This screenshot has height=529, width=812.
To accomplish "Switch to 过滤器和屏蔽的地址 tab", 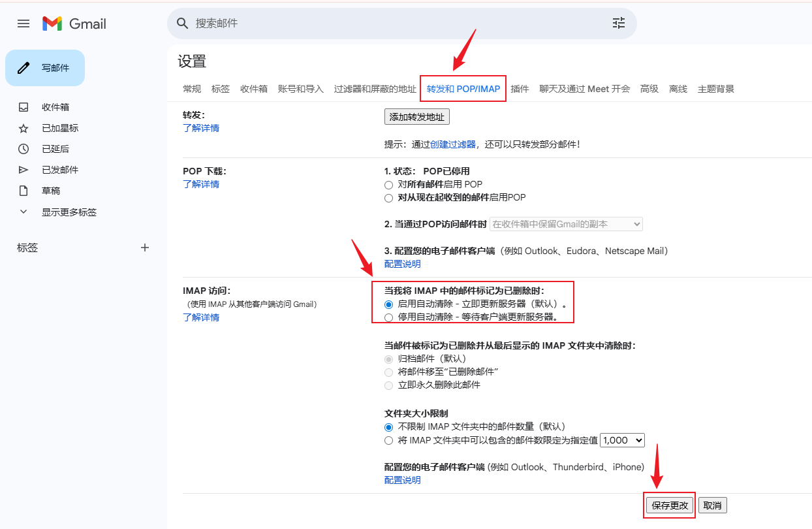I will pyautogui.click(x=375, y=89).
